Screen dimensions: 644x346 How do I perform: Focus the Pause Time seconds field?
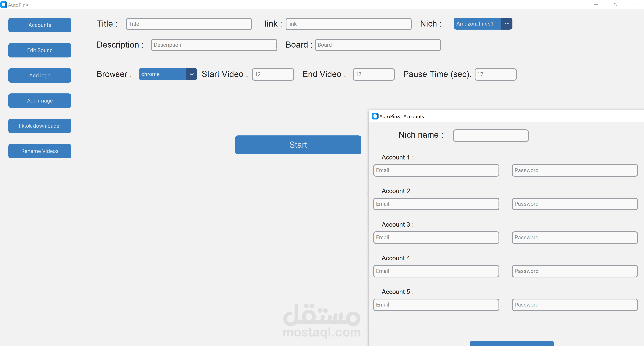point(495,74)
